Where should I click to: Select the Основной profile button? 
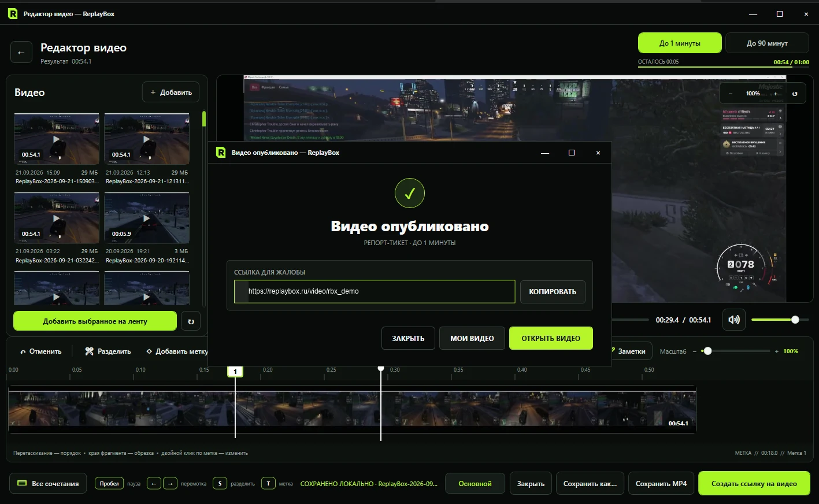[x=475, y=484]
